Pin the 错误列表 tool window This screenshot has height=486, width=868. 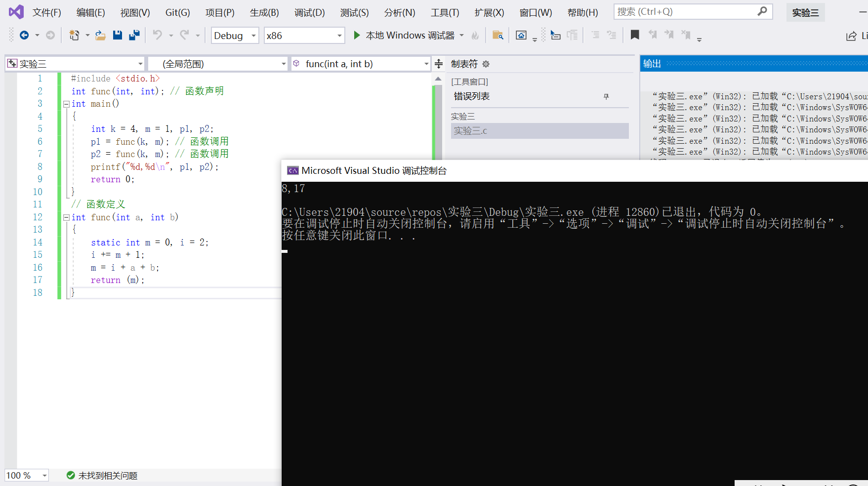coord(606,96)
